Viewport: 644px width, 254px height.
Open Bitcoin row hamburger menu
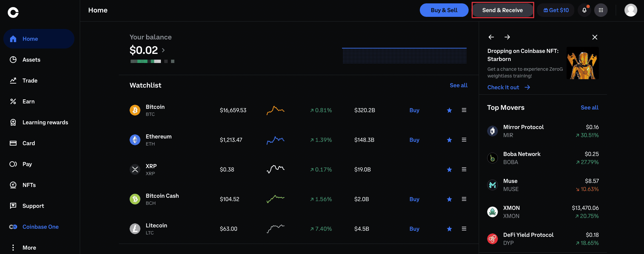[464, 110]
